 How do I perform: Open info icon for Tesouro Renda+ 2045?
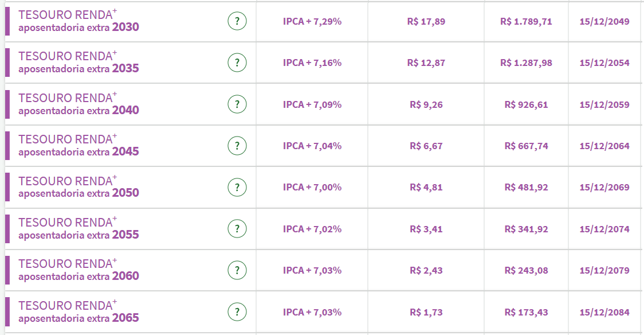[x=237, y=146]
